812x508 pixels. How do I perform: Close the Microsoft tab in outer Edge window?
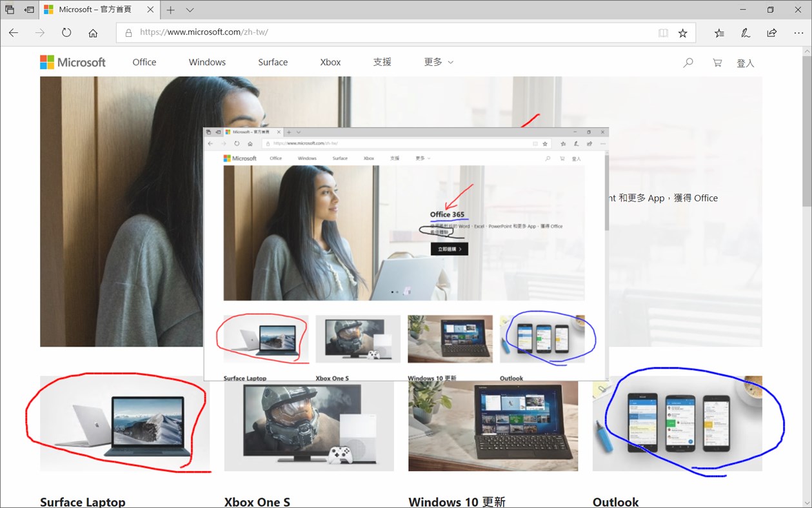click(149, 10)
